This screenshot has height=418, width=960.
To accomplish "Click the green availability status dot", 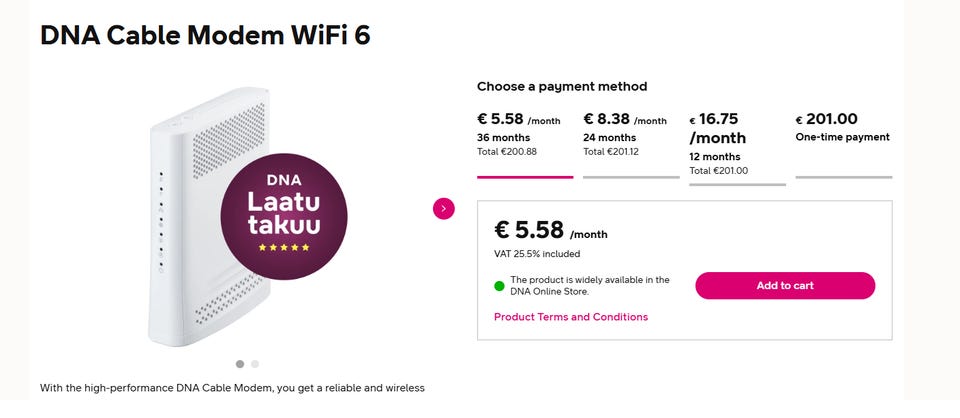I will 499,286.
